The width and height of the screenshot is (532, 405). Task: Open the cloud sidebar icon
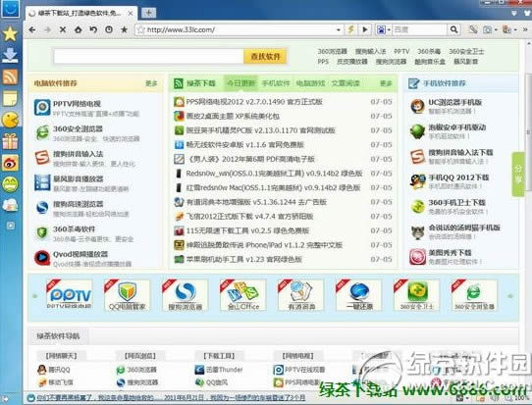click(10, 205)
